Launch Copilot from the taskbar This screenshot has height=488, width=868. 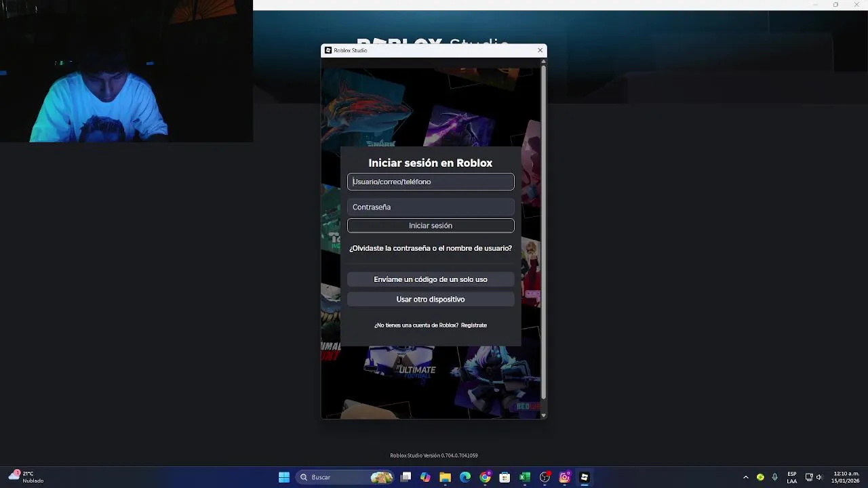click(425, 477)
